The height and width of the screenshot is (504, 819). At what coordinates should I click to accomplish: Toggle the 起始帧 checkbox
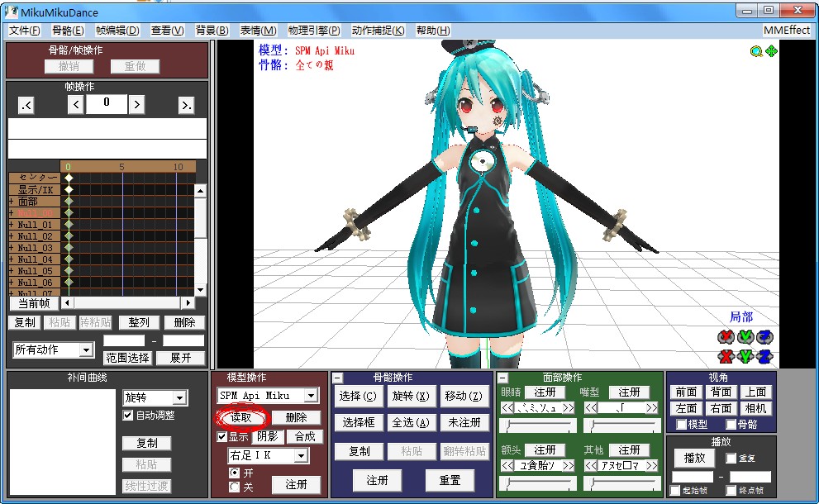(675, 491)
